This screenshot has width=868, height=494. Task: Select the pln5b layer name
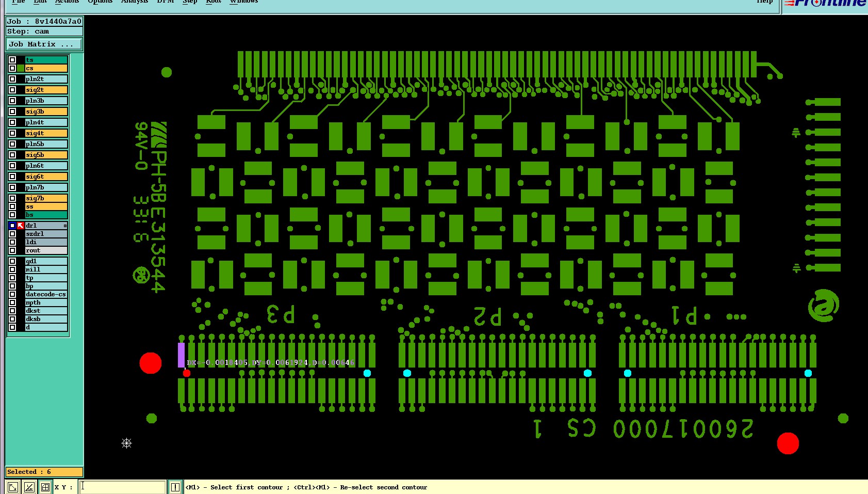[x=46, y=144]
